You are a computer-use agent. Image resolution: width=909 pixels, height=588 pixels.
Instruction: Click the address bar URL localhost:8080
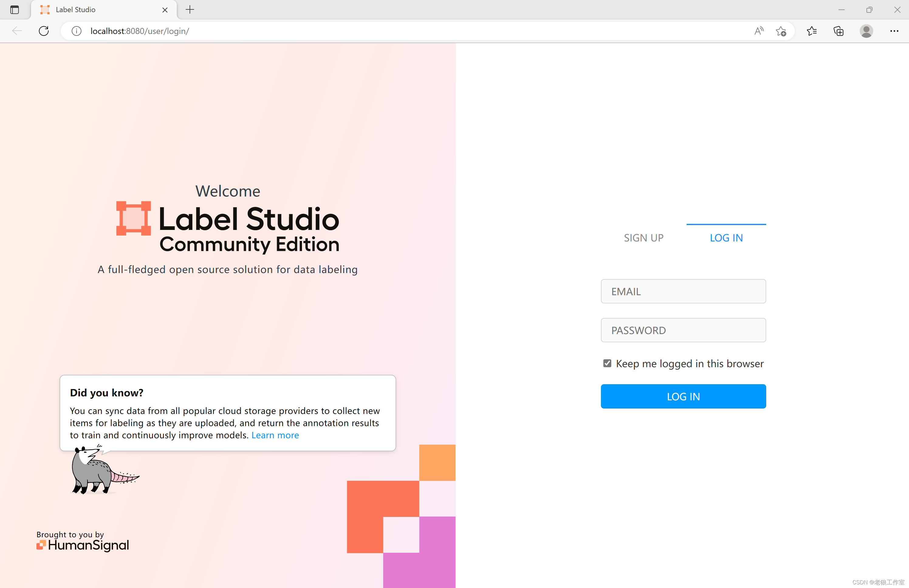pyautogui.click(x=139, y=31)
